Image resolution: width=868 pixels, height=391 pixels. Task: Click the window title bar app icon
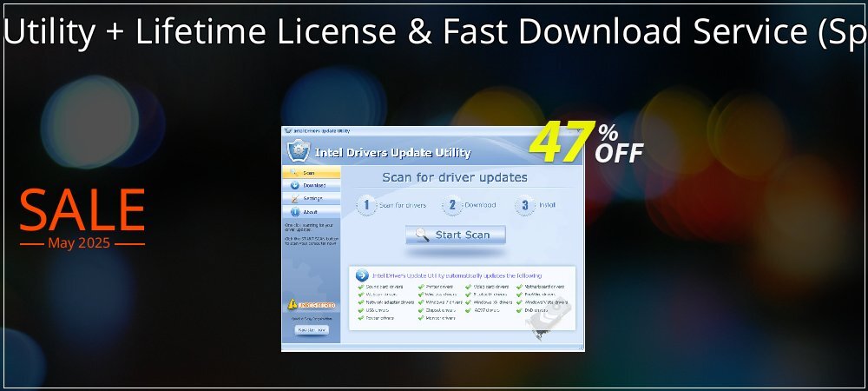pos(287,130)
